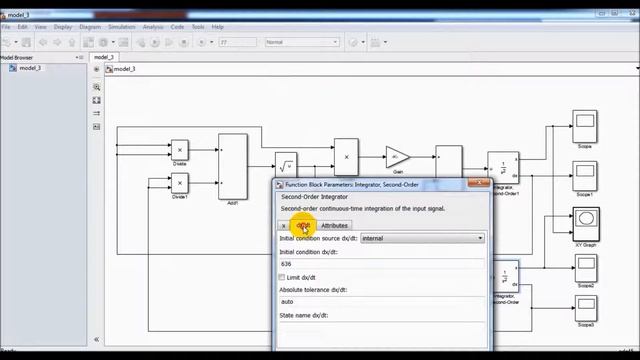Expand the Model Configuration dropdown arrow

(x=113, y=42)
